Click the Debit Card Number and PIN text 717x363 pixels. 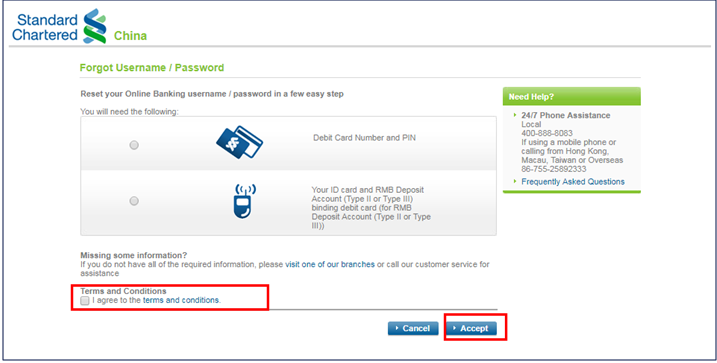coord(364,138)
